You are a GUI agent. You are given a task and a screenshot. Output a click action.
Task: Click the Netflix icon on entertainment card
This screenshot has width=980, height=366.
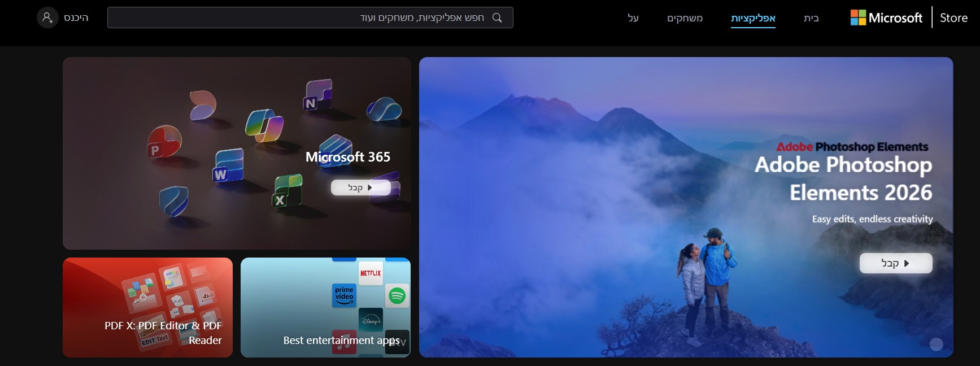pos(371,273)
